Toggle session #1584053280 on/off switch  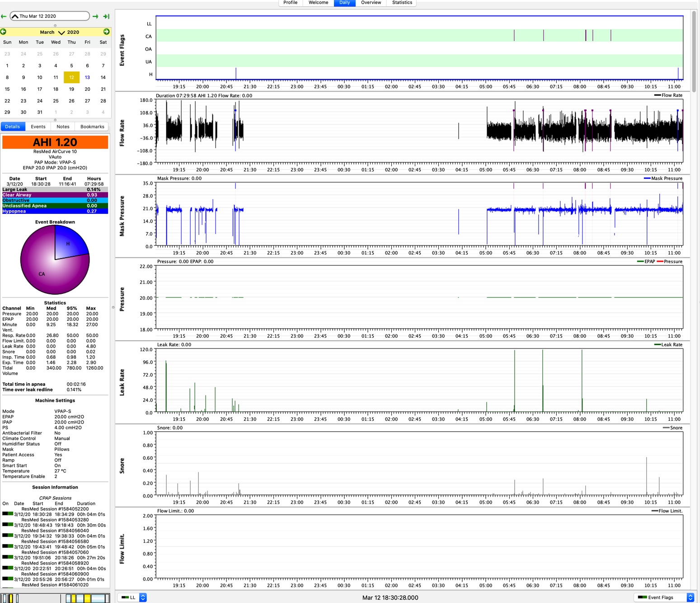[8, 524]
